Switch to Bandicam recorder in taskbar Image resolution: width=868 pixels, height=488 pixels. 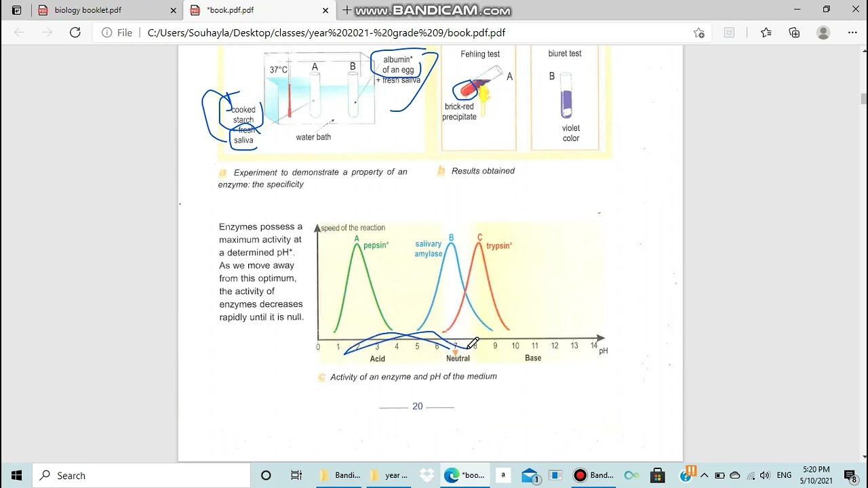pos(594,475)
